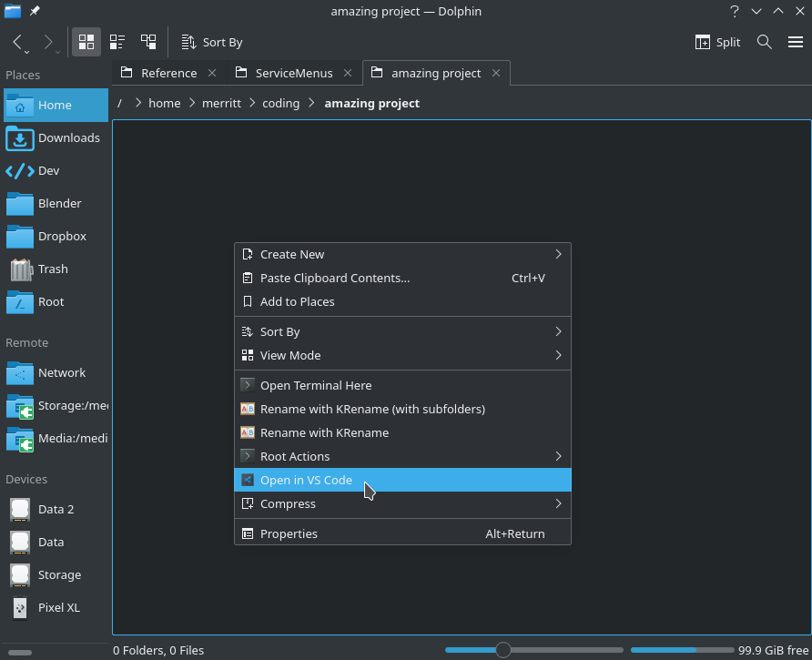Navigate to coding in breadcrumb
The width and height of the screenshot is (812, 660).
[x=280, y=103]
